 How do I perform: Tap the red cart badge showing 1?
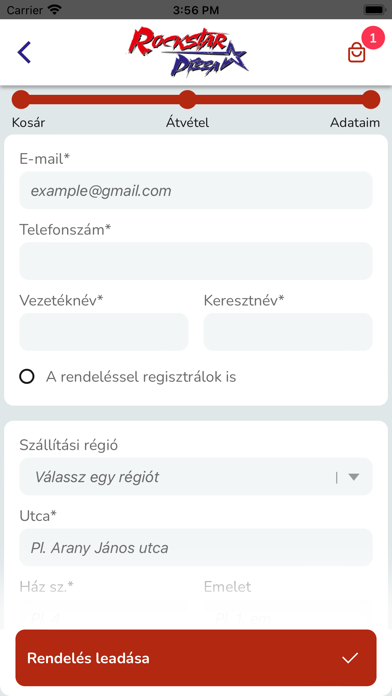click(373, 38)
